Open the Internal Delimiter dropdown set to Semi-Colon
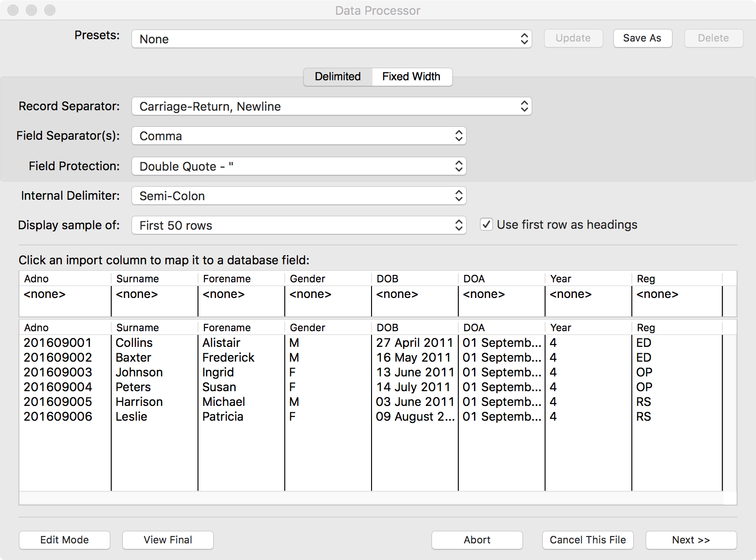This screenshot has height=560, width=756. pyautogui.click(x=299, y=196)
